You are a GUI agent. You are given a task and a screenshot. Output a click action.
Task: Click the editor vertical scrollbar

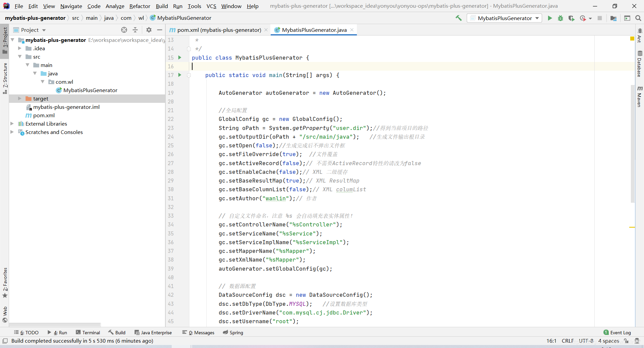pyautogui.click(x=633, y=144)
